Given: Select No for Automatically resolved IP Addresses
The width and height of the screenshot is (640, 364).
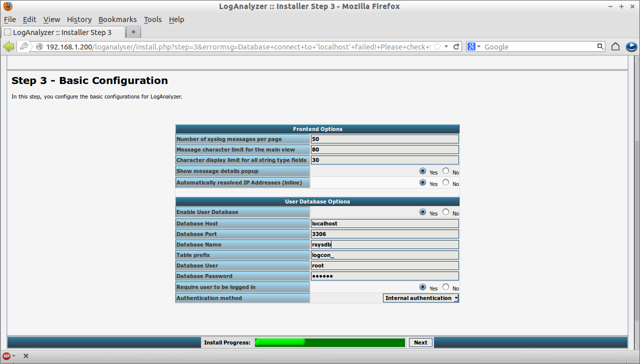Looking at the screenshot, I should (445, 182).
